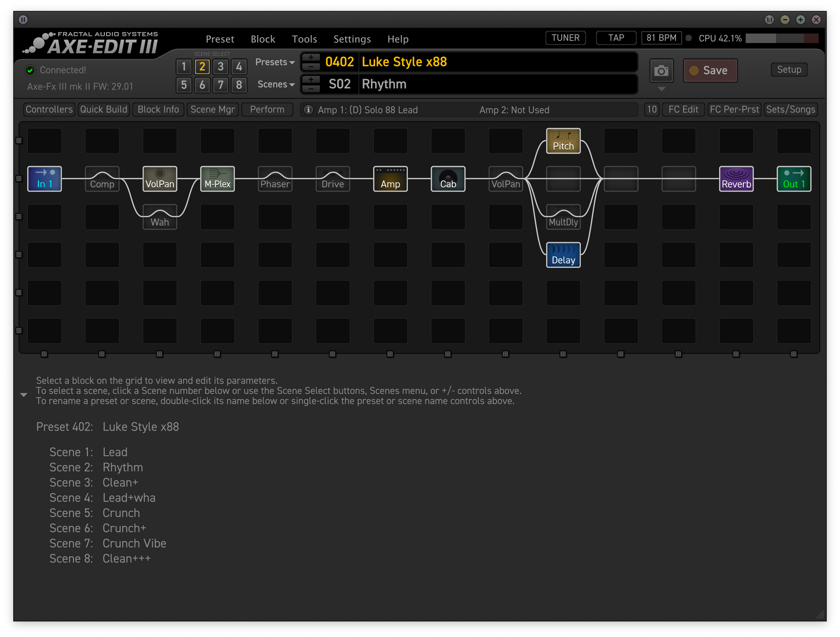Open the Tools menu
The height and width of the screenshot is (637, 840).
[304, 39]
